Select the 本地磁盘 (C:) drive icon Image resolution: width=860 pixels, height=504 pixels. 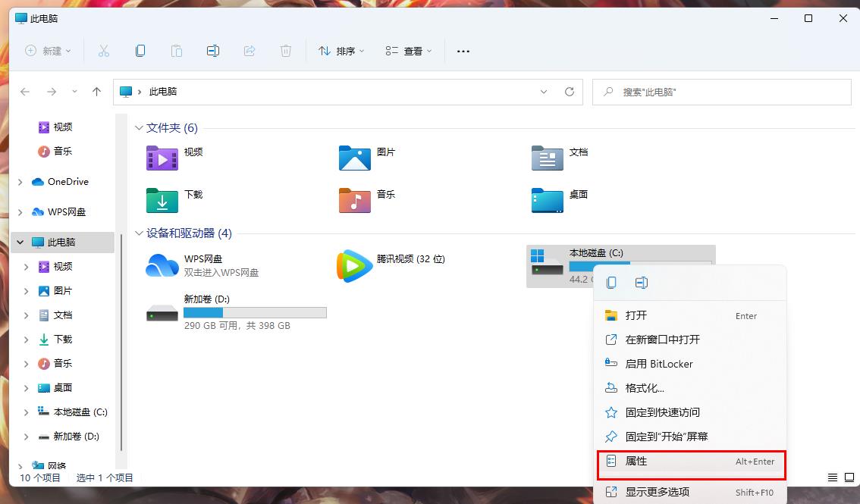[547, 264]
